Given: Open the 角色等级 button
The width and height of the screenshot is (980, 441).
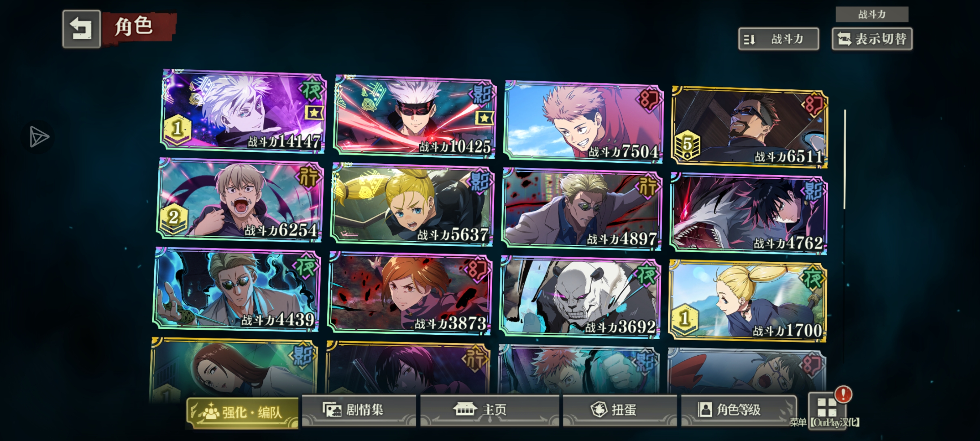Looking at the screenshot, I should point(738,410).
